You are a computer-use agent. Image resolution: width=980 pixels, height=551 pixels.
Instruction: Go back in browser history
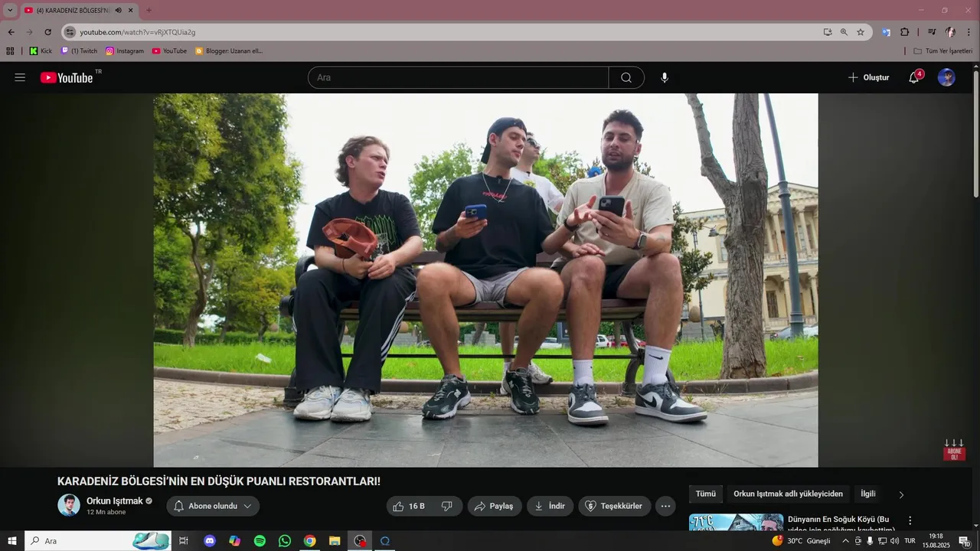pyautogui.click(x=11, y=32)
